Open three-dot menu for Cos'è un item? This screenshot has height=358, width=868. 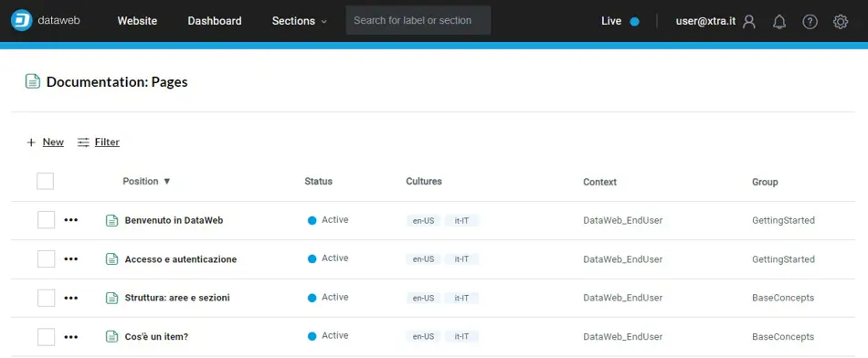point(71,336)
